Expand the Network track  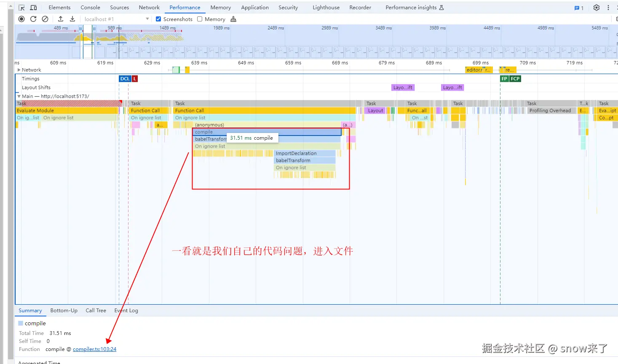19,70
